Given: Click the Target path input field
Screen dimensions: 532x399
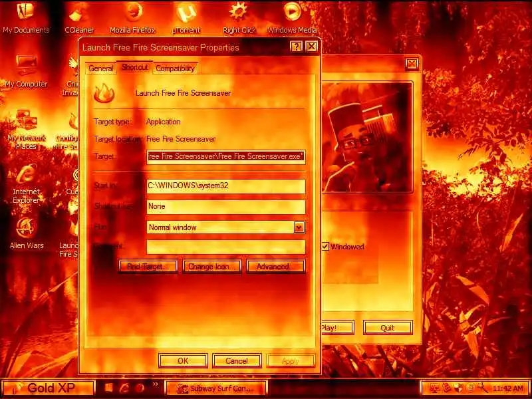Looking at the screenshot, I should click(226, 157).
